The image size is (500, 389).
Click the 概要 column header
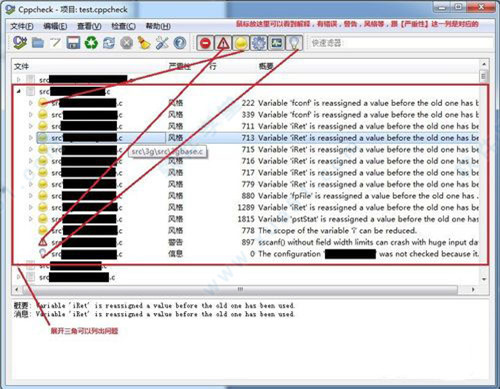(266, 66)
